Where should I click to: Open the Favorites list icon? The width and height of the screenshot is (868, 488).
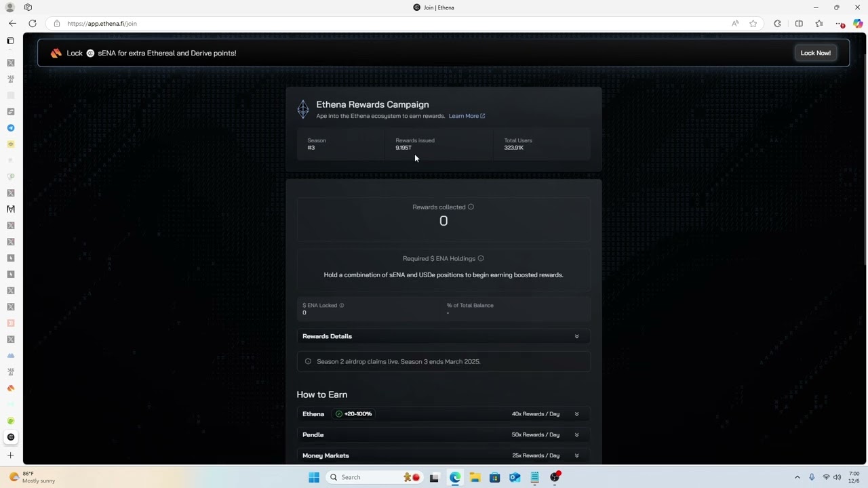[819, 23]
